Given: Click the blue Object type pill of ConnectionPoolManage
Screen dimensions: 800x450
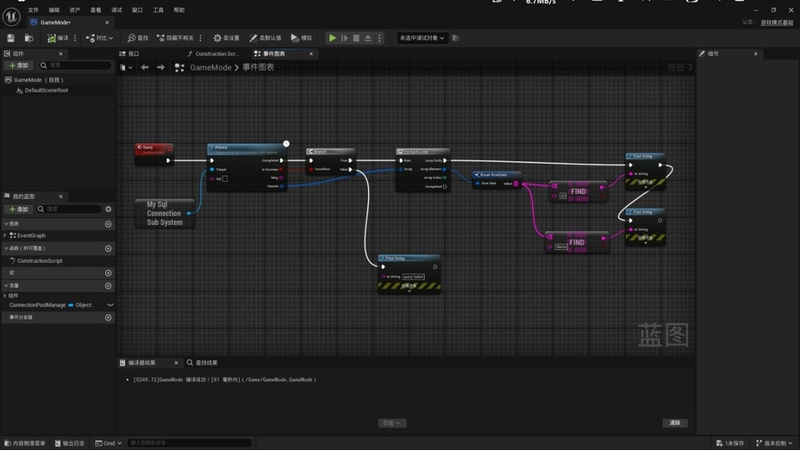Looking at the screenshot, I should point(71,305).
